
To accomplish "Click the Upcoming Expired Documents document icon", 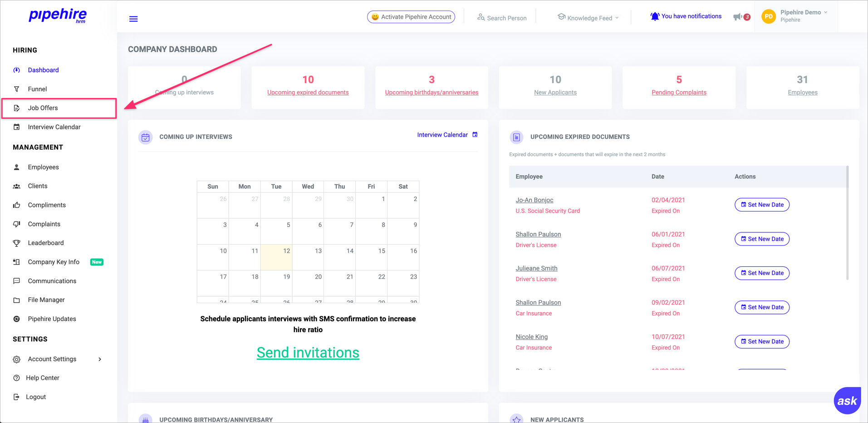I will pos(516,137).
